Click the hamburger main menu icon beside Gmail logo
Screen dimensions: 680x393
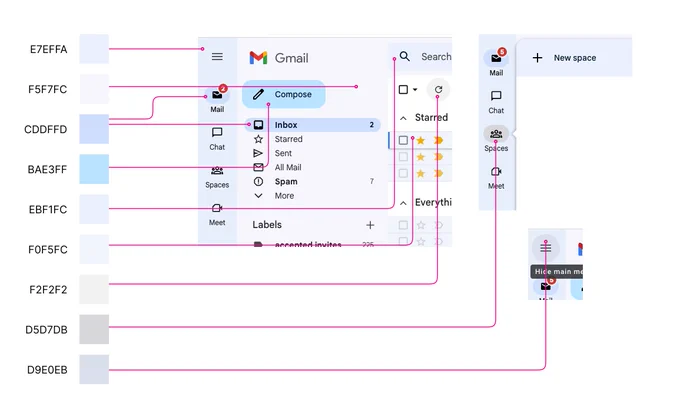[217, 57]
